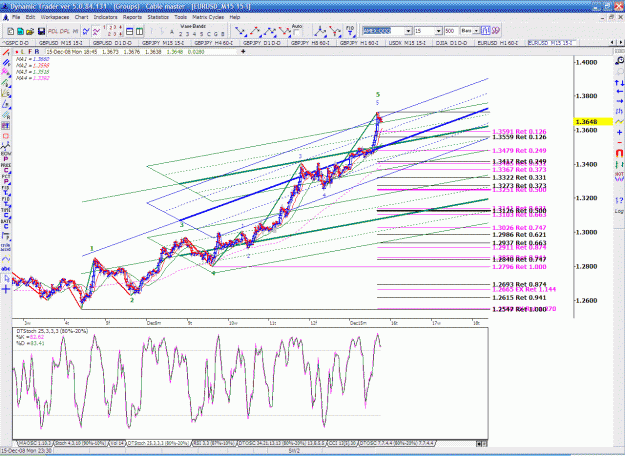Select the MAOSC indicator tab
Image resolution: width=625 pixels, height=456 pixels.
coord(35,443)
